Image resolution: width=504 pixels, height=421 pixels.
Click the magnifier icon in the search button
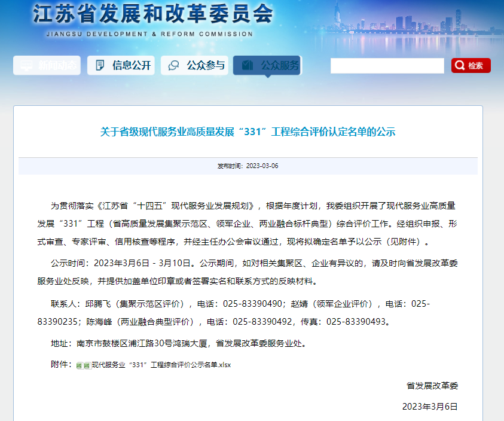click(460, 66)
